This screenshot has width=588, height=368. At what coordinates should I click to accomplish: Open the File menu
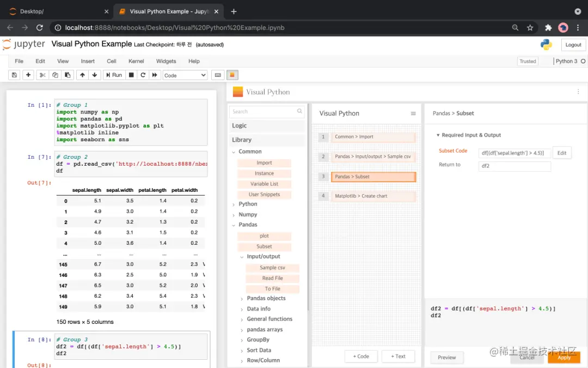(x=19, y=61)
